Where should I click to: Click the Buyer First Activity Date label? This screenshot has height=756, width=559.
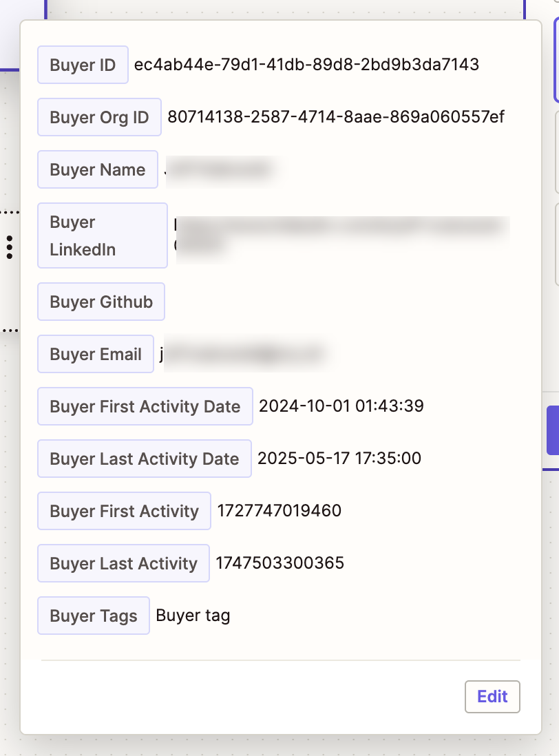(x=145, y=407)
